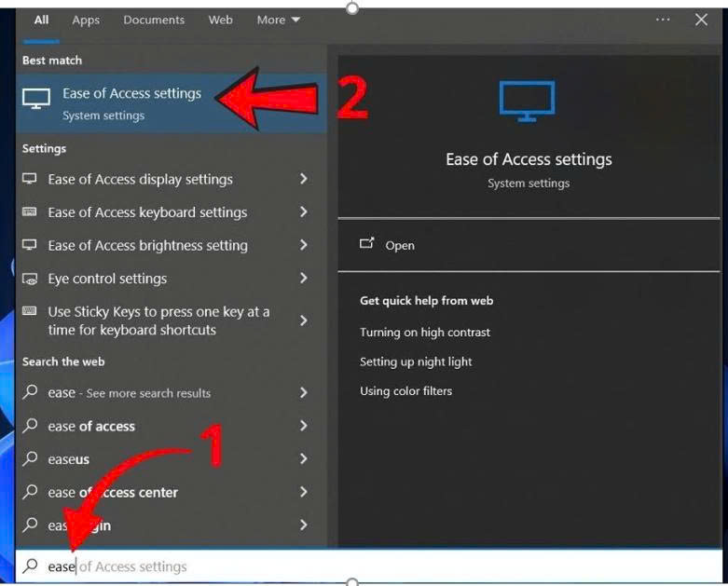This screenshot has height=586, width=728.
Task: Click the large blue monitor icon in preview
Action: tap(527, 101)
